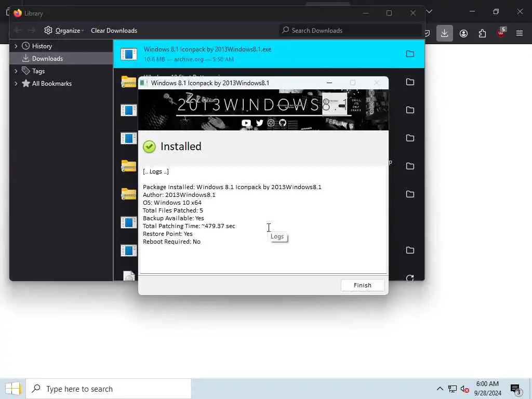Open the Firefox account icon

click(x=463, y=33)
